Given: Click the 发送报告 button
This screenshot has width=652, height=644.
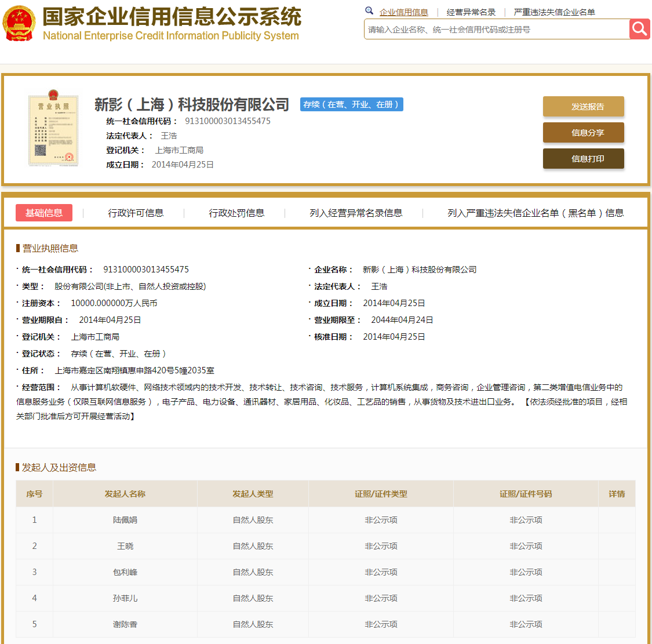Looking at the screenshot, I should coord(583,107).
